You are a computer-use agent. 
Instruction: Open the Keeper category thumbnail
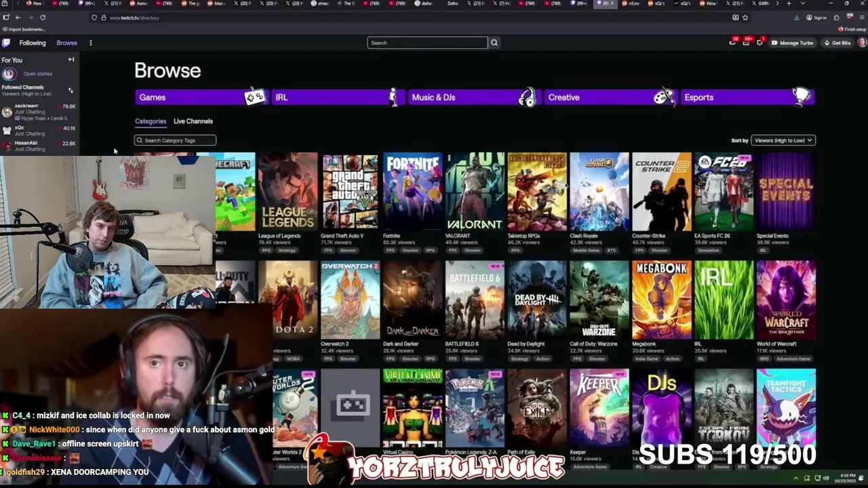(599, 408)
